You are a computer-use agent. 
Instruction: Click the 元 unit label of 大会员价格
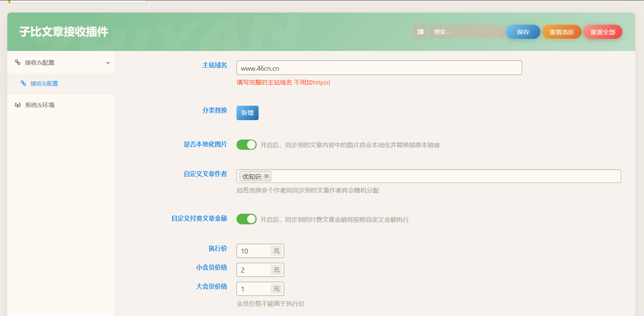pyautogui.click(x=276, y=289)
